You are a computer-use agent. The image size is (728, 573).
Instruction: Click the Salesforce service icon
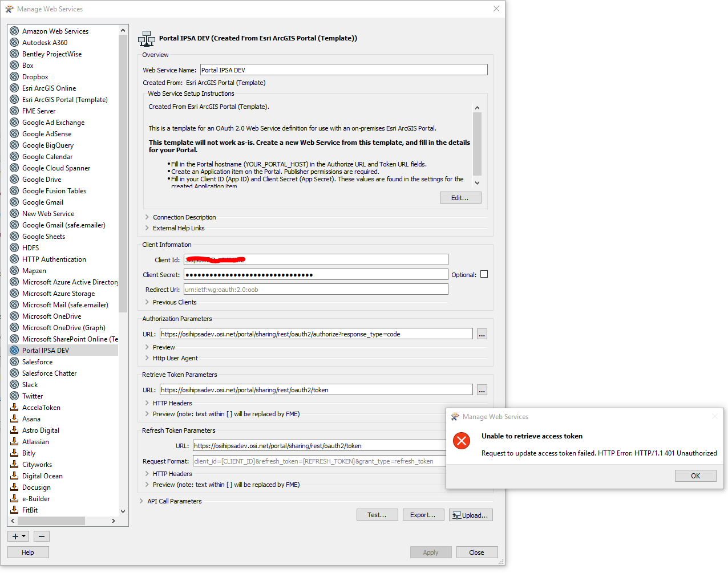(14, 361)
